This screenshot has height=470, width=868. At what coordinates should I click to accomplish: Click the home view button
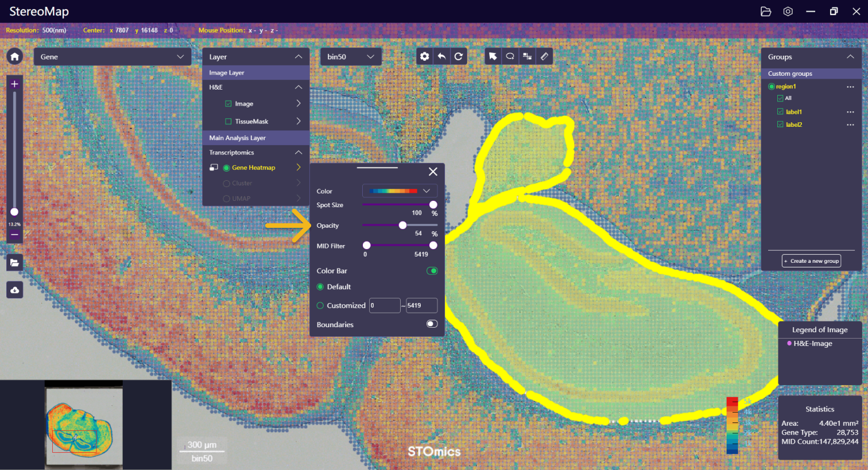[14, 56]
